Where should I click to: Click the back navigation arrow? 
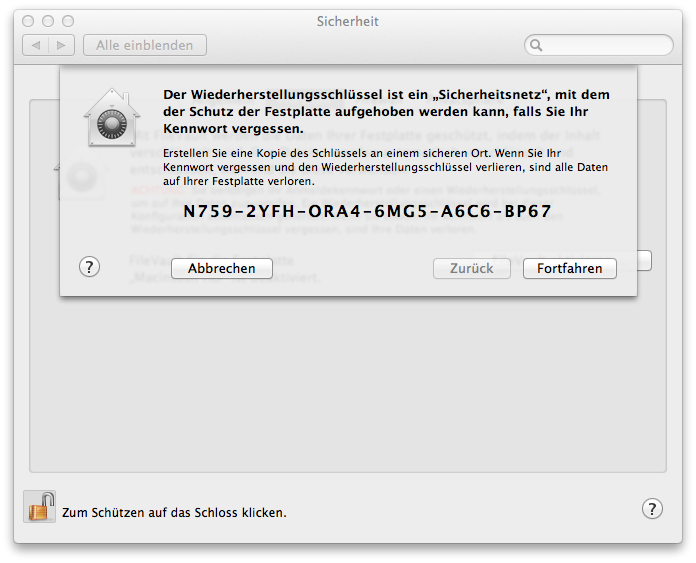(x=36, y=45)
